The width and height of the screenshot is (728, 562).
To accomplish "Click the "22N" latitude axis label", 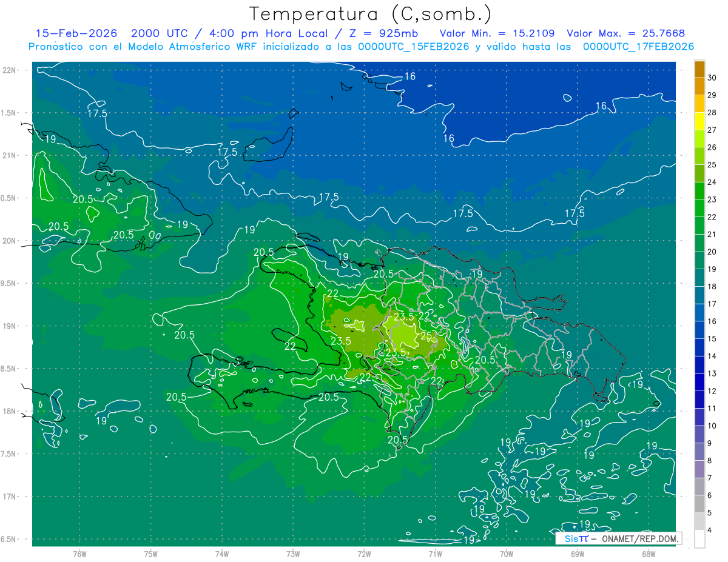I will [10, 70].
